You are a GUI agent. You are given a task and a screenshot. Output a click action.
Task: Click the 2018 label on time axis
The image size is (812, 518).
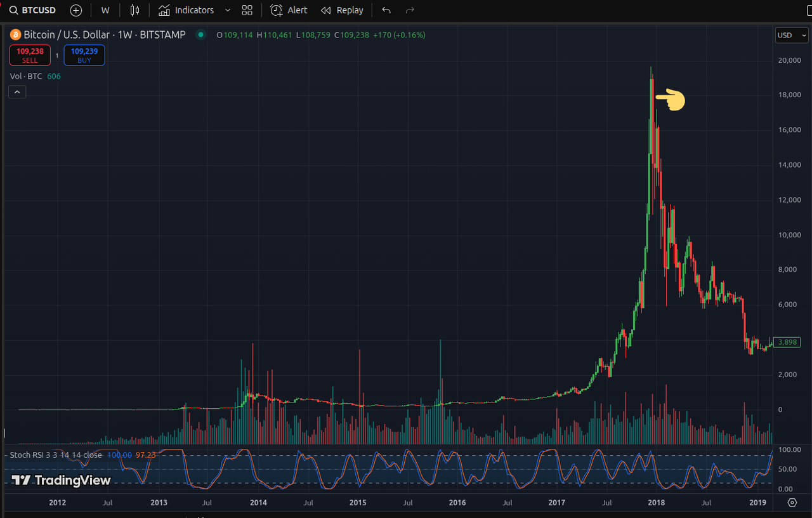click(656, 503)
